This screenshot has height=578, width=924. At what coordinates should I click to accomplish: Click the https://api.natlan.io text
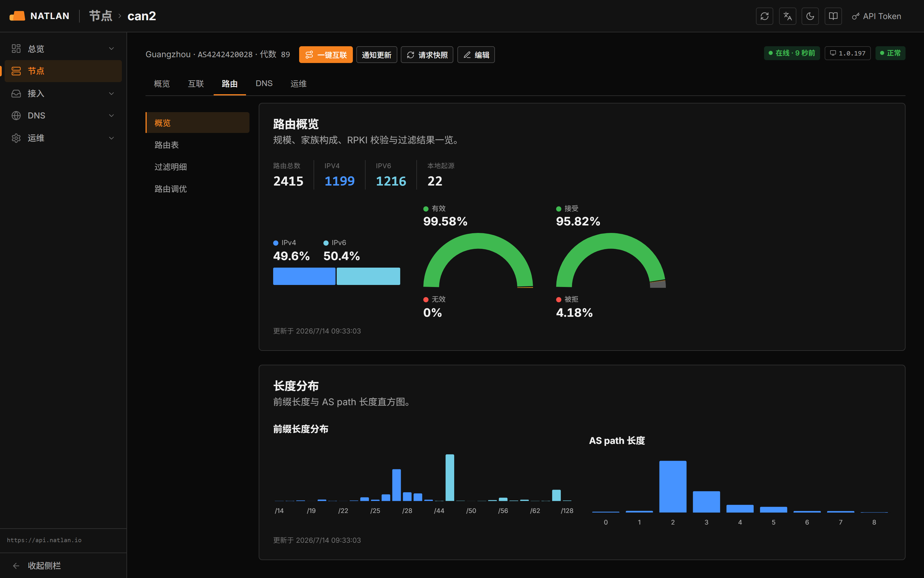[x=44, y=540]
